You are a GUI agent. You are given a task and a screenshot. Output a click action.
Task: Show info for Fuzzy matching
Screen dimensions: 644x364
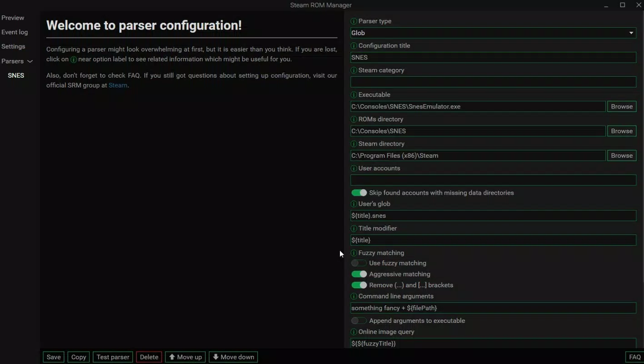[x=354, y=253]
